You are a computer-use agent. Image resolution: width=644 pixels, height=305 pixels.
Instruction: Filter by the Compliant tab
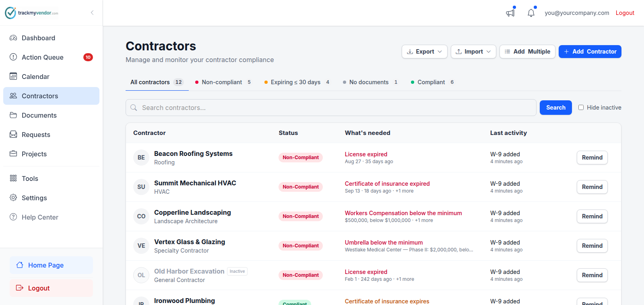click(x=432, y=82)
